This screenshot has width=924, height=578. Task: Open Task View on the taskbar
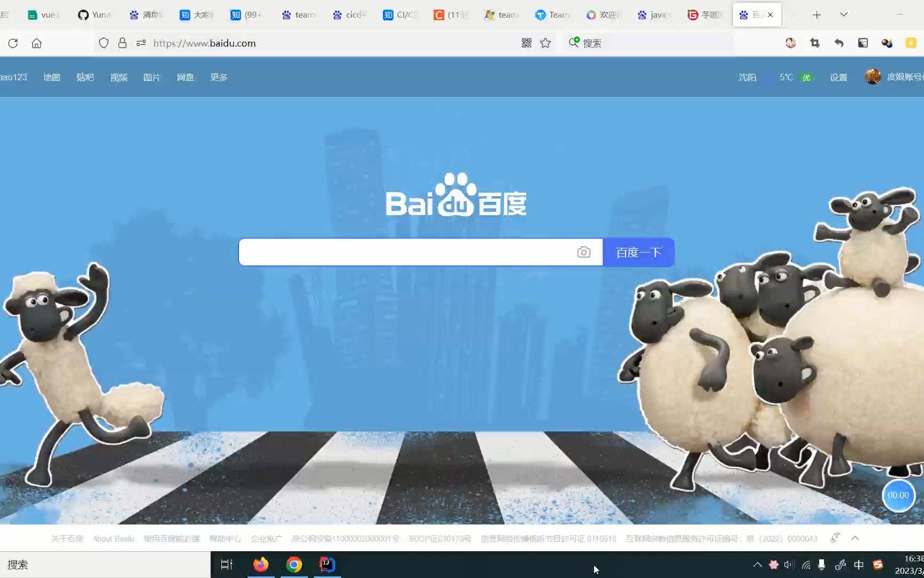pos(227,565)
